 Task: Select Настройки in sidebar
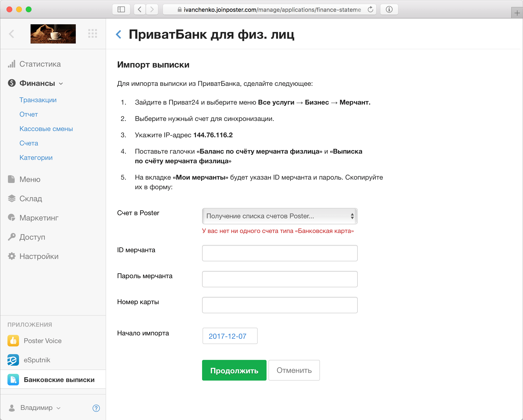(39, 256)
